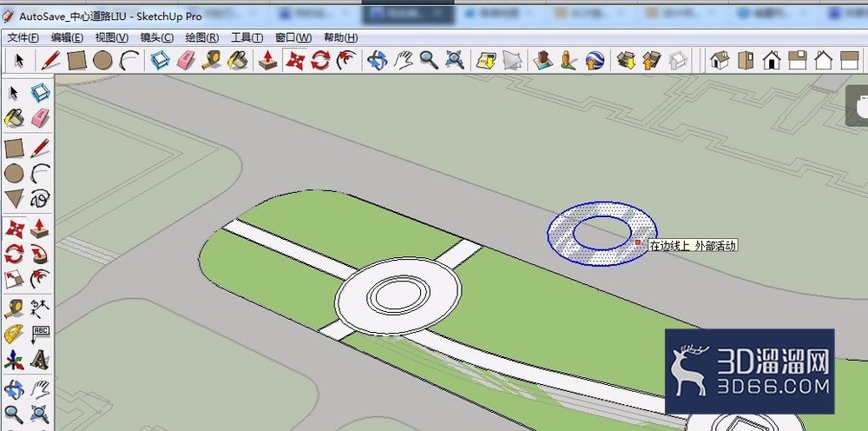Screen dimensions: 868x431
Task: Select Paint Bucket in left tool palette
Action: coord(14,117)
